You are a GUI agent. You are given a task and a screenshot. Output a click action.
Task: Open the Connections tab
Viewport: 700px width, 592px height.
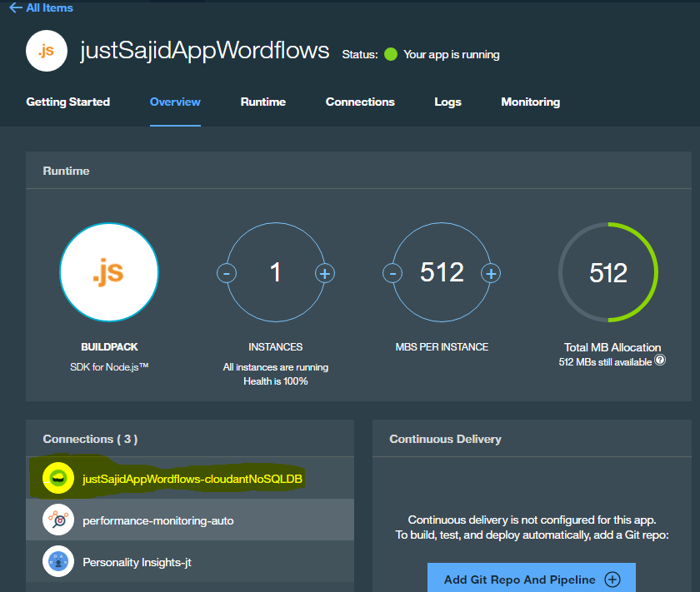[x=360, y=102]
